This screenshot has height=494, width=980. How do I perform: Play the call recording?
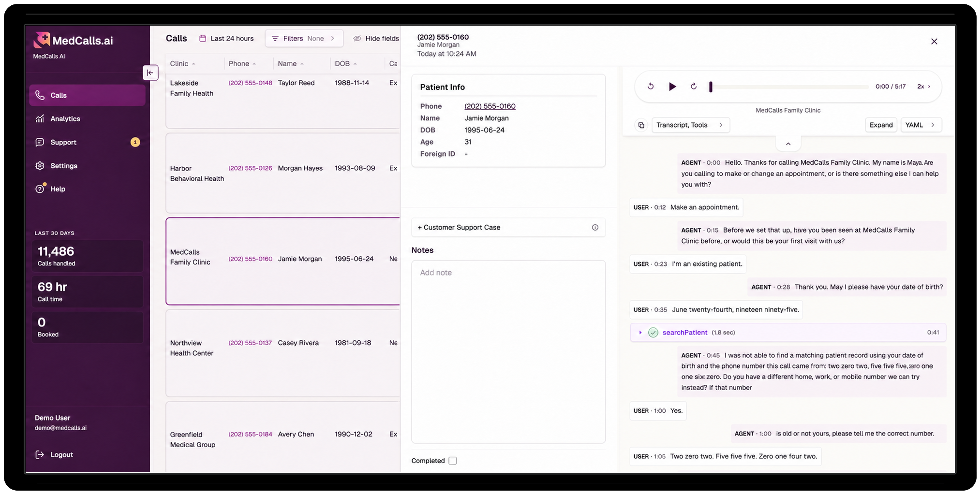672,87
